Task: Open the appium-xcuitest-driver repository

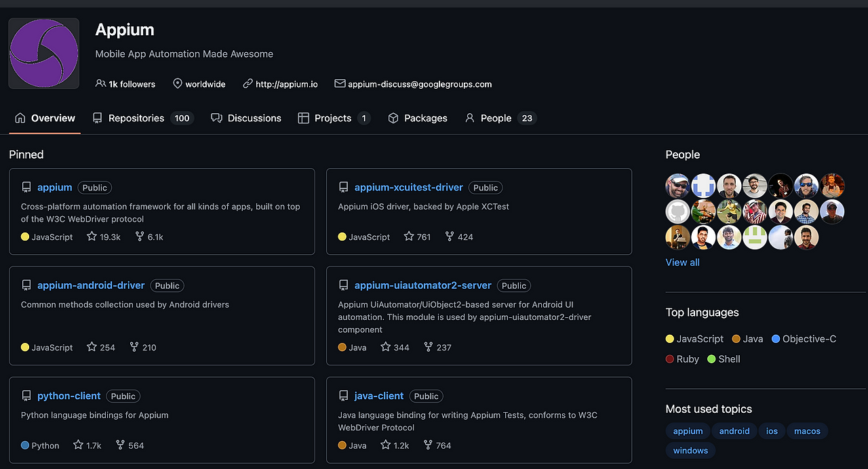Action: click(409, 187)
